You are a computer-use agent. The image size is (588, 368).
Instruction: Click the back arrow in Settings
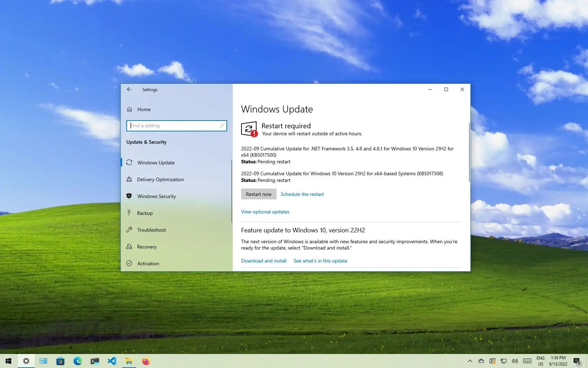(x=129, y=89)
